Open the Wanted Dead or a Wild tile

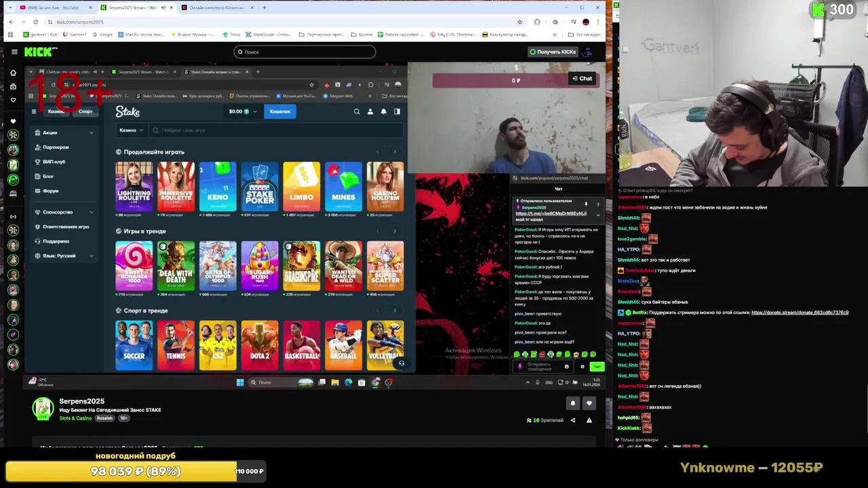pos(343,266)
